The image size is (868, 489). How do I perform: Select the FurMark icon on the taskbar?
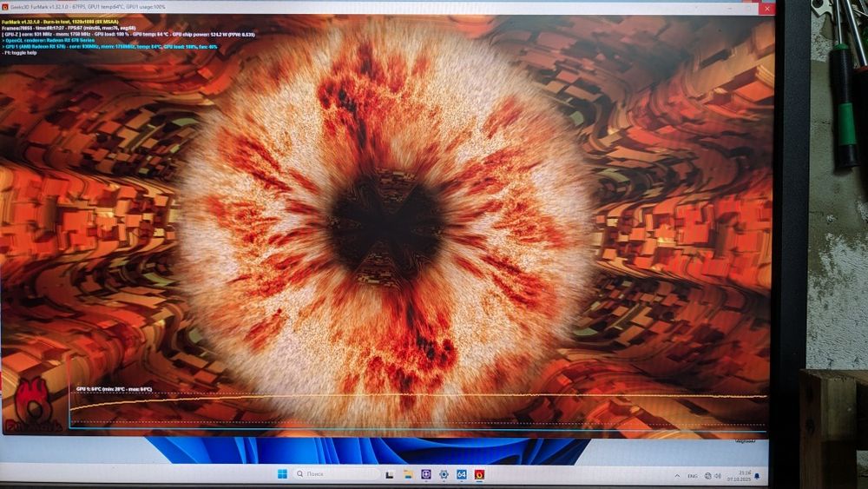(479, 474)
